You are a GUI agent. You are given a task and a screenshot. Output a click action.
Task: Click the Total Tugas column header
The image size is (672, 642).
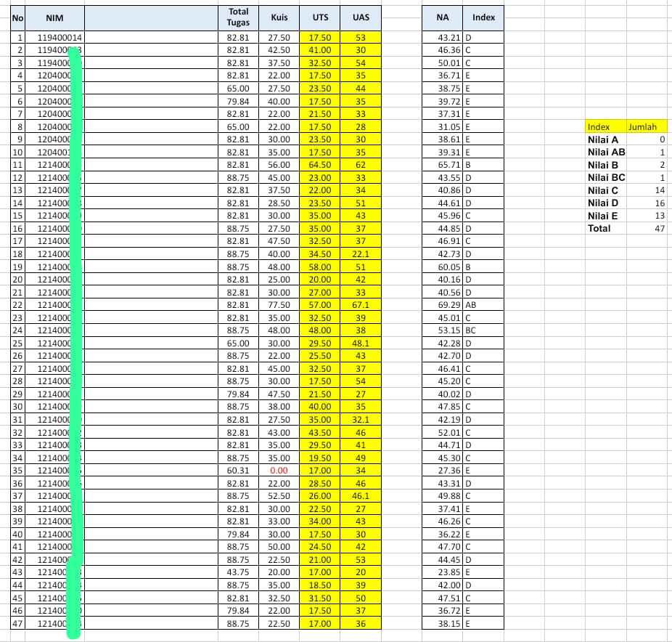click(238, 17)
